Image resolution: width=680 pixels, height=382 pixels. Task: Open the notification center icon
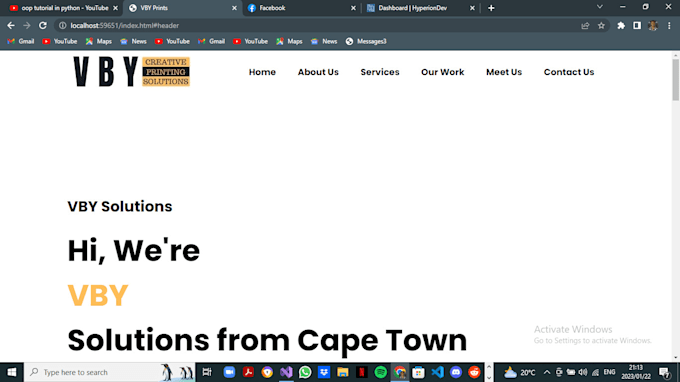(664, 372)
